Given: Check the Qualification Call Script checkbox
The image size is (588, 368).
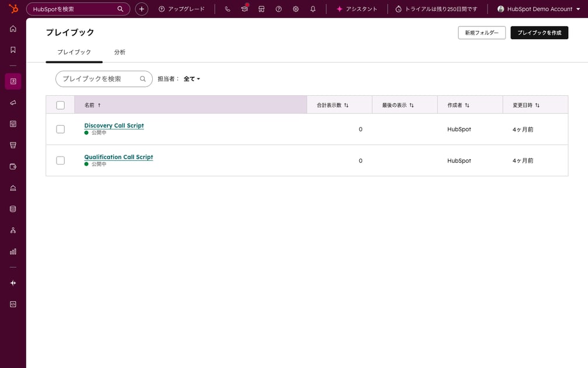Looking at the screenshot, I should click(61, 160).
